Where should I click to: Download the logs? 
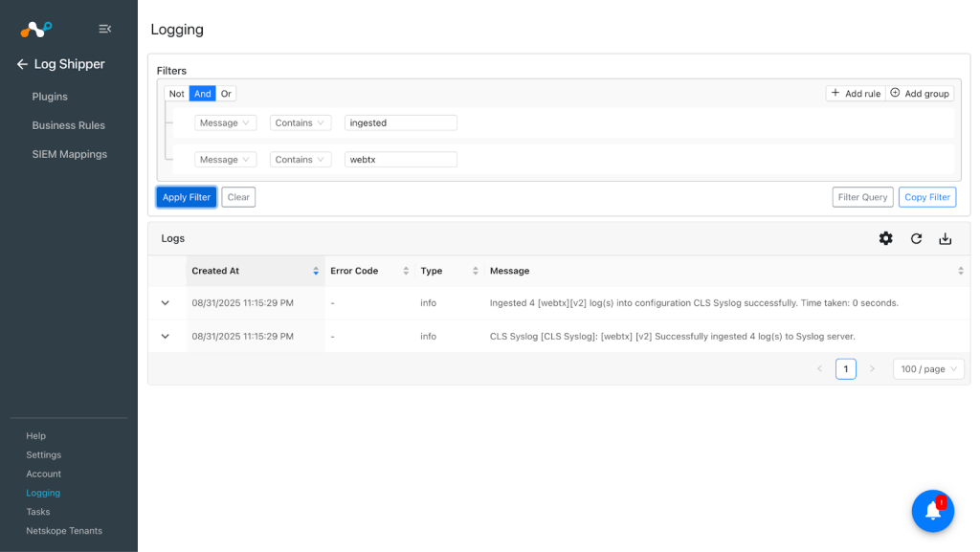point(945,238)
